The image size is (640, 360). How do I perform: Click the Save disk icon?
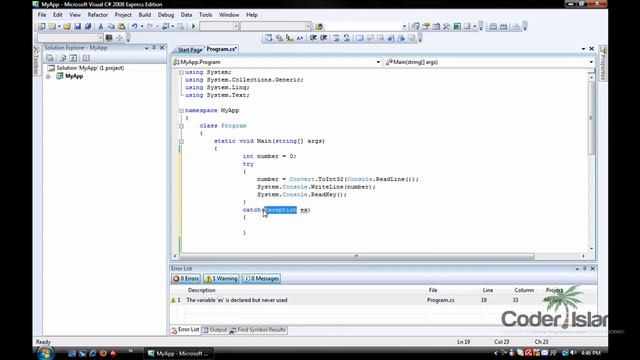[78, 27]
